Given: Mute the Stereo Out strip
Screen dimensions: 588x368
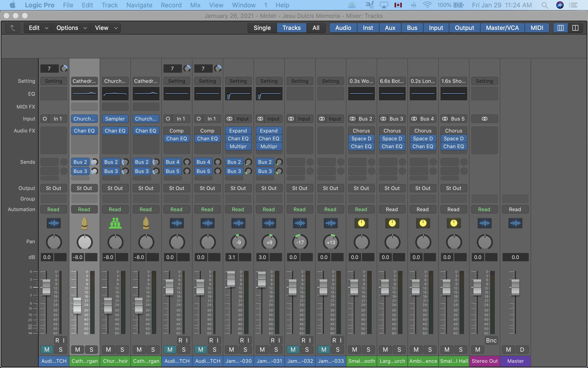Looking at the screenshot, I should (478, 350).
